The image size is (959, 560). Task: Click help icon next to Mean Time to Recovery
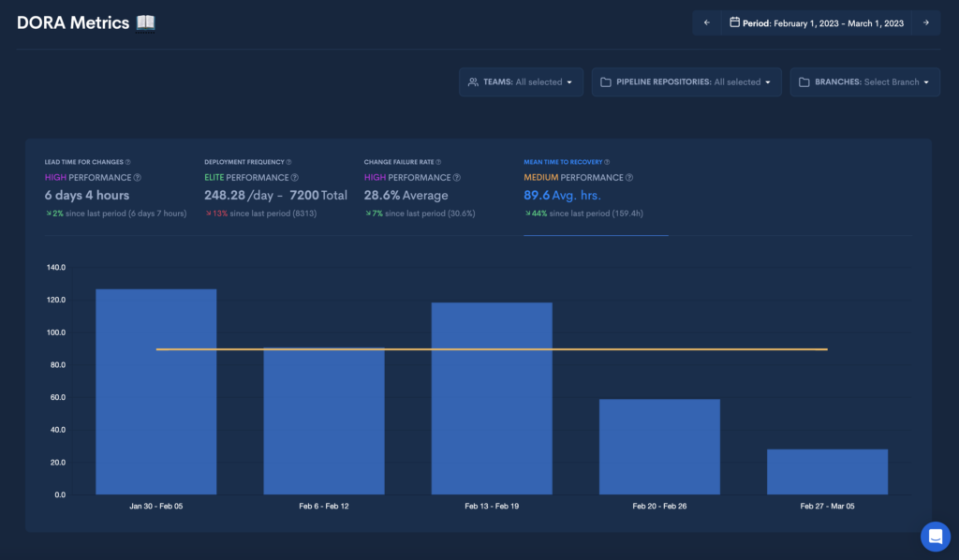pyautogui.click(x=607, y=162)
